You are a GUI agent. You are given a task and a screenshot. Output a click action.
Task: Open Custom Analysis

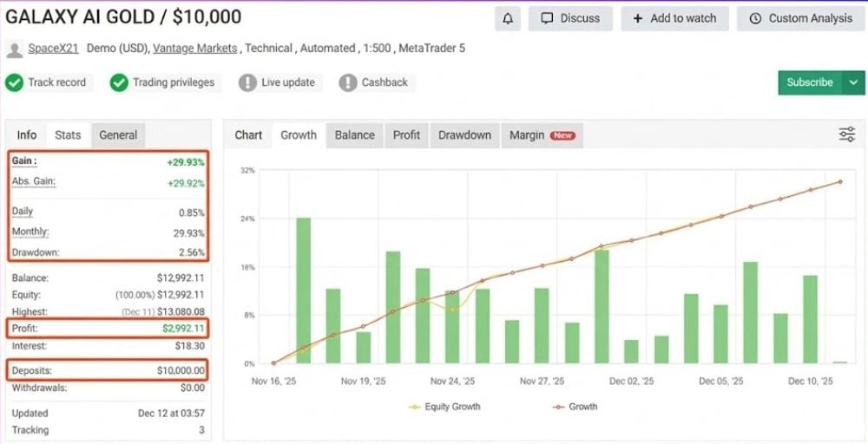[801, 19]
